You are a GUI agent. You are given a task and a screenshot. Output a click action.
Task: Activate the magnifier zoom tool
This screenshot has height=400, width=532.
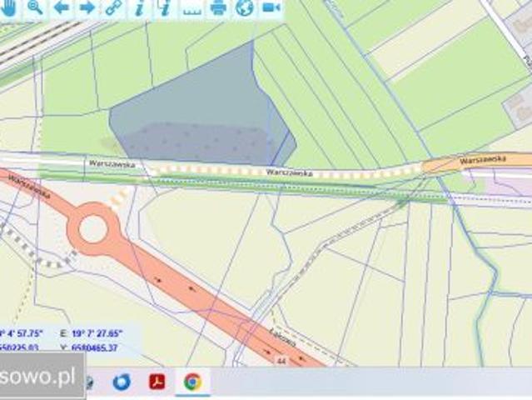click(x=35, y=7)
